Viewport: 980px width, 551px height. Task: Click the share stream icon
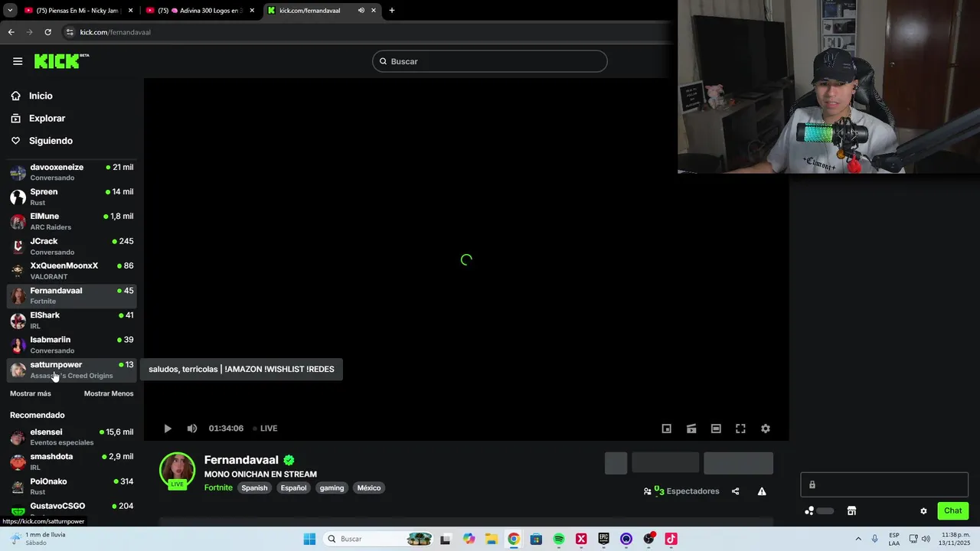click(736, 491)
